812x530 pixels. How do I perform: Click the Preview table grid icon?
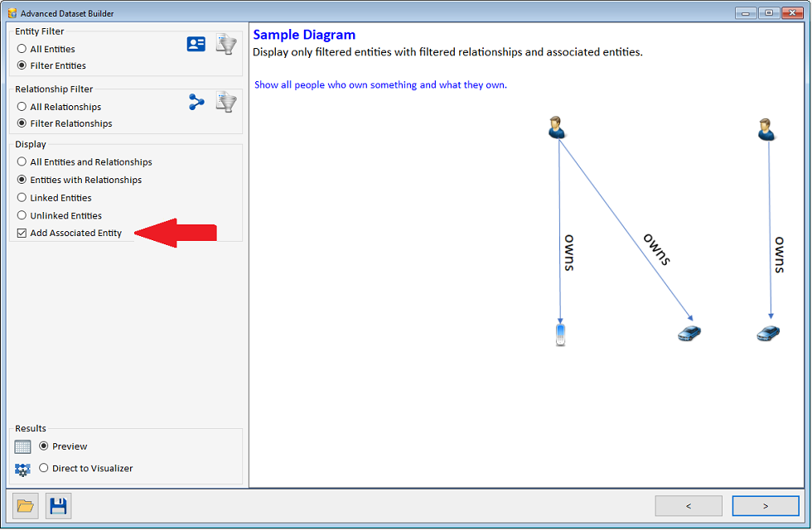tap(22, 447)
